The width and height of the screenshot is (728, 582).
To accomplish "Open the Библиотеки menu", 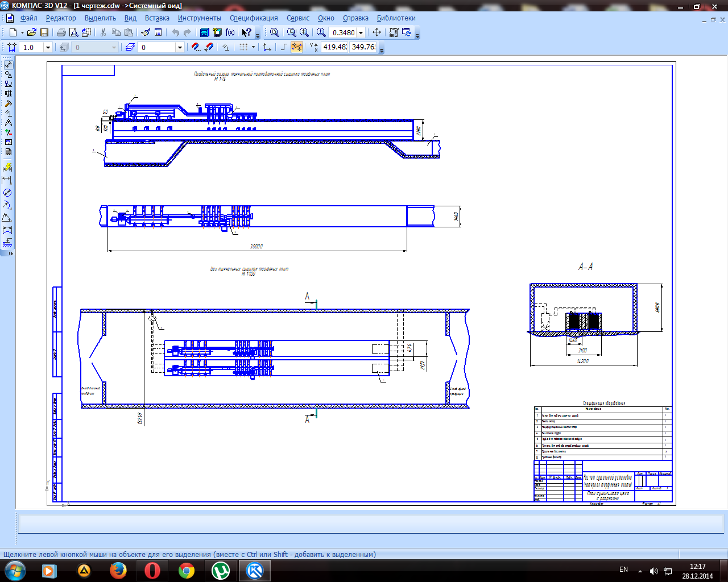I will 396,18.
